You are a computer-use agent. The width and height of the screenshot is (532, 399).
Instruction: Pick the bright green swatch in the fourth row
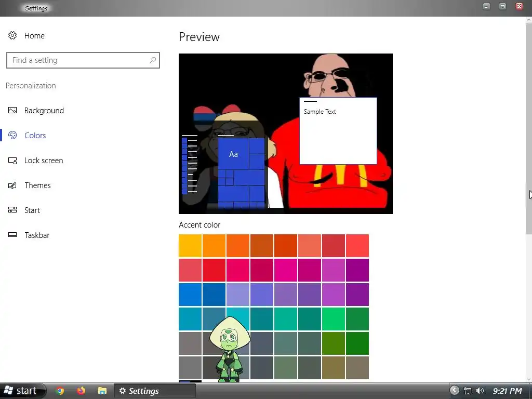334,319
